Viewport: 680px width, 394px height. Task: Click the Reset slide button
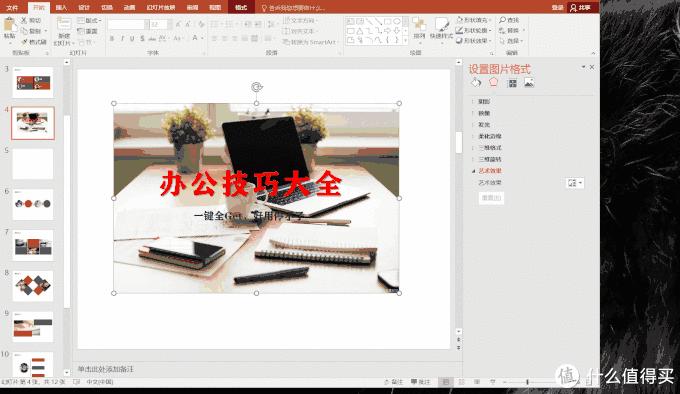coord(88,31)
